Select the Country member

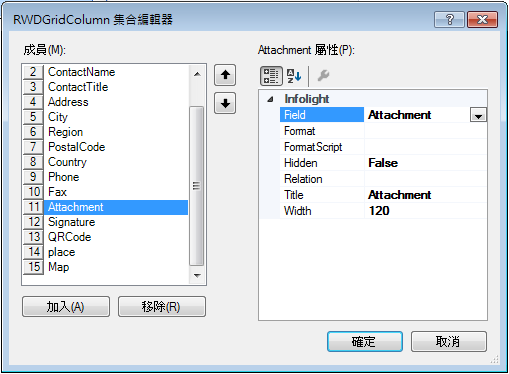click(105, 162)
